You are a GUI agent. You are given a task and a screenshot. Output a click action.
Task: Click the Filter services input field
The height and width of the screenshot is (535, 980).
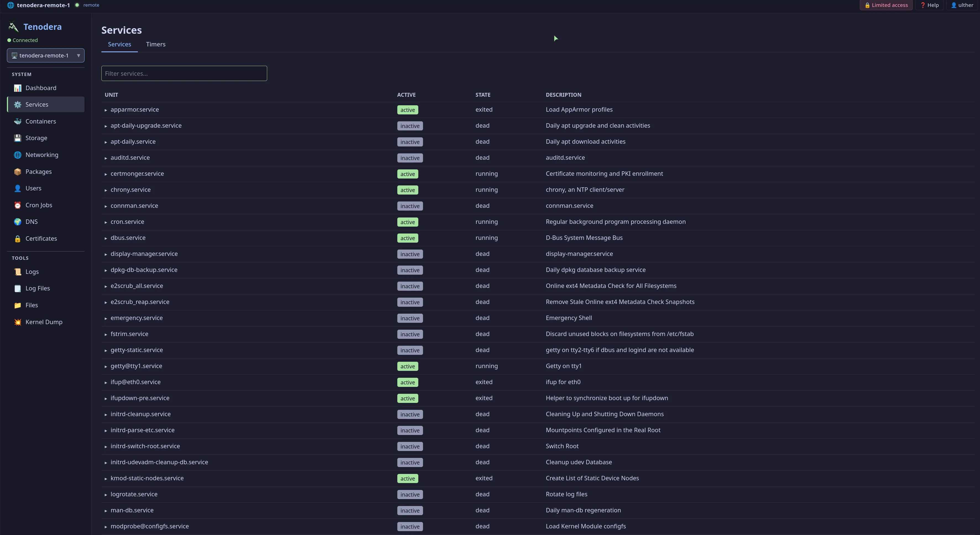(184, 74)
